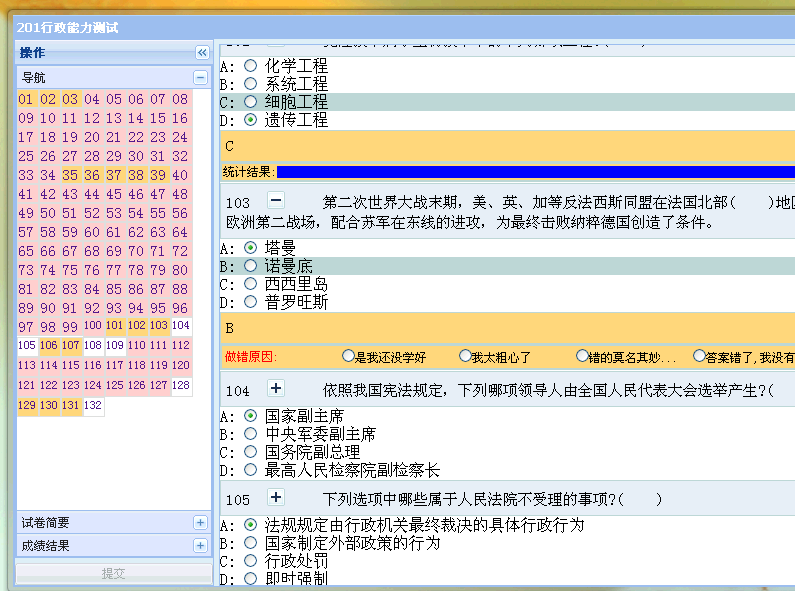Click the 做错原因 label

(250, 357)
